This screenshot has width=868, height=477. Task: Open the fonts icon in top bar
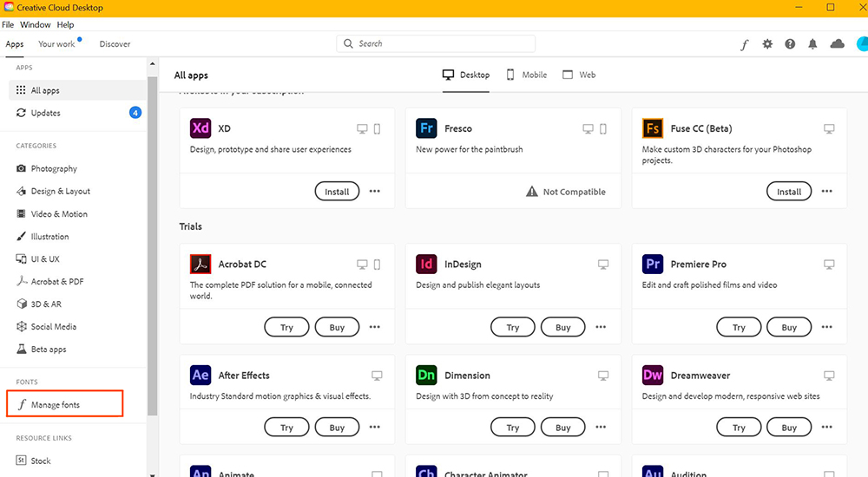coord(745,44)
